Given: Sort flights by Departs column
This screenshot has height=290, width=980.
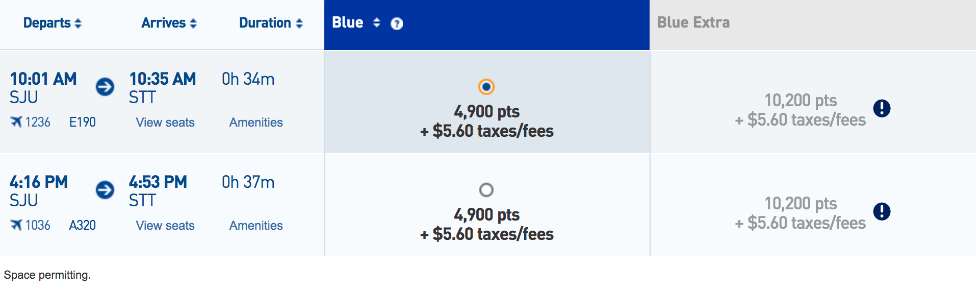Looking at the screenshot, I should point(52,23).
